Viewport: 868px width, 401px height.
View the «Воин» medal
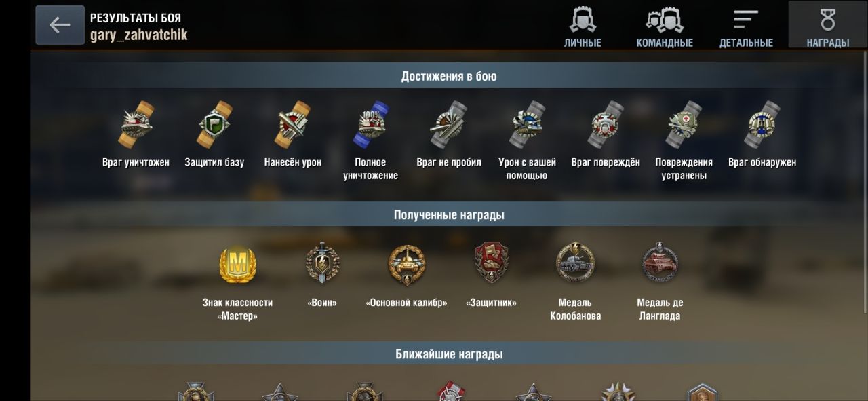[322, 264]
